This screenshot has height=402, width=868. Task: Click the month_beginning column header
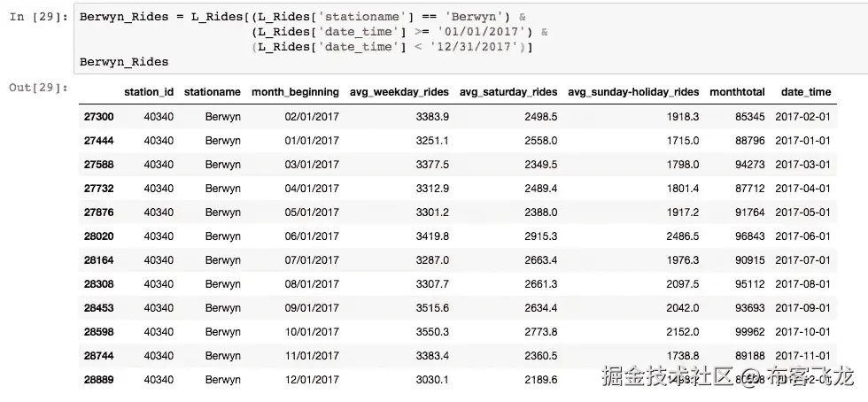pos(295,92)
